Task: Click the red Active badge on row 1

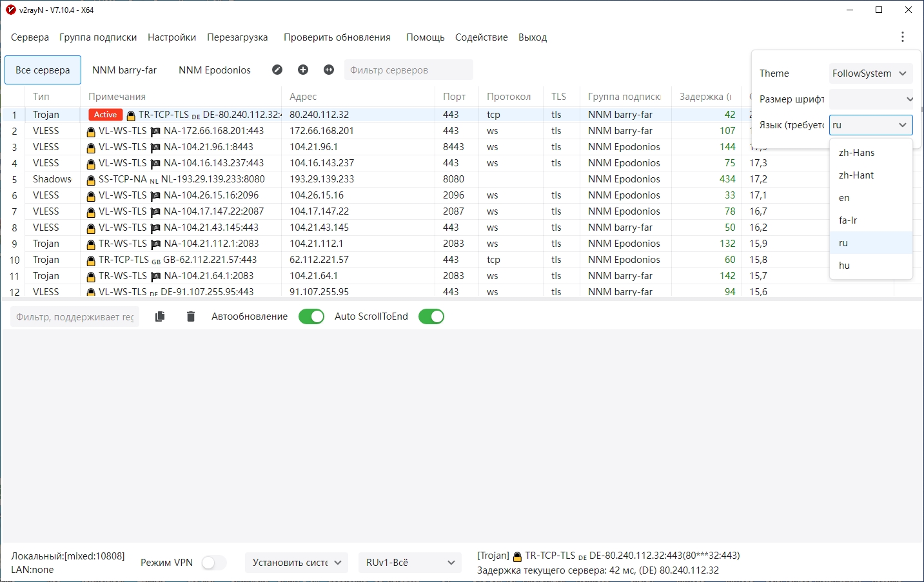Action: [x=105, y=115]
